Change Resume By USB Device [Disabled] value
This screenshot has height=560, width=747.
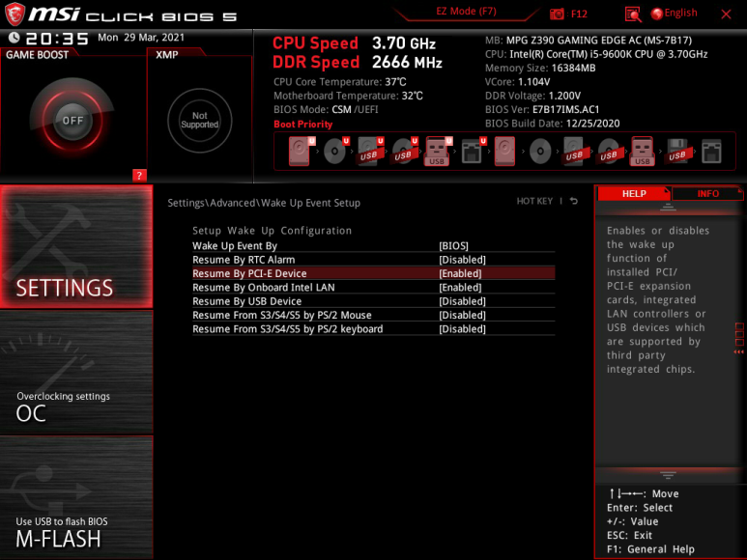[x=462, y=301]
